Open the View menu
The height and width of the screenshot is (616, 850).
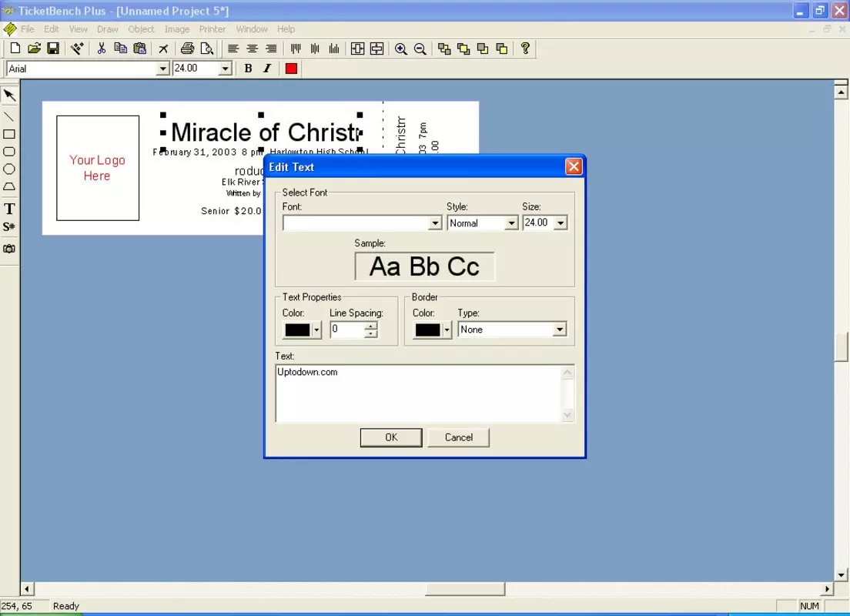coord(78,29)
